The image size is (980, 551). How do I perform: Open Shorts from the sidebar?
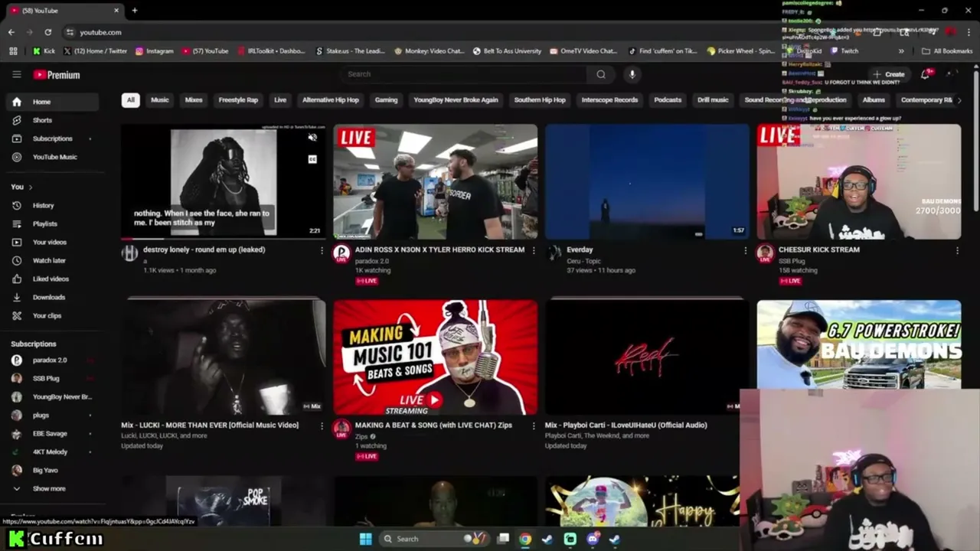click(52, 120)
